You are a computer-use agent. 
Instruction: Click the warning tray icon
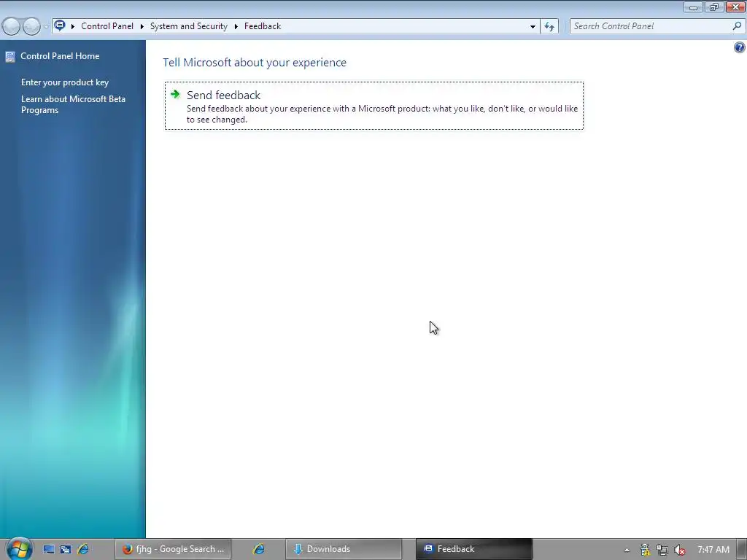[x=645, y=550]
